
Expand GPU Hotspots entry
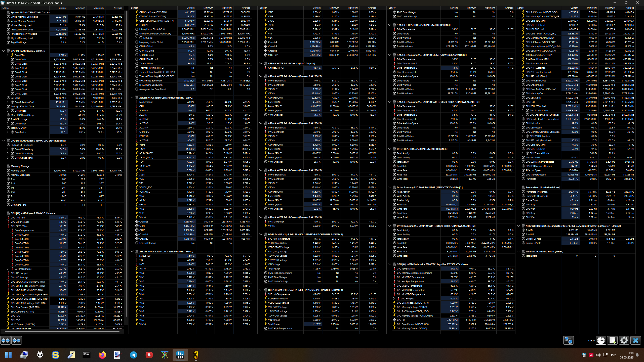(394, 299)
